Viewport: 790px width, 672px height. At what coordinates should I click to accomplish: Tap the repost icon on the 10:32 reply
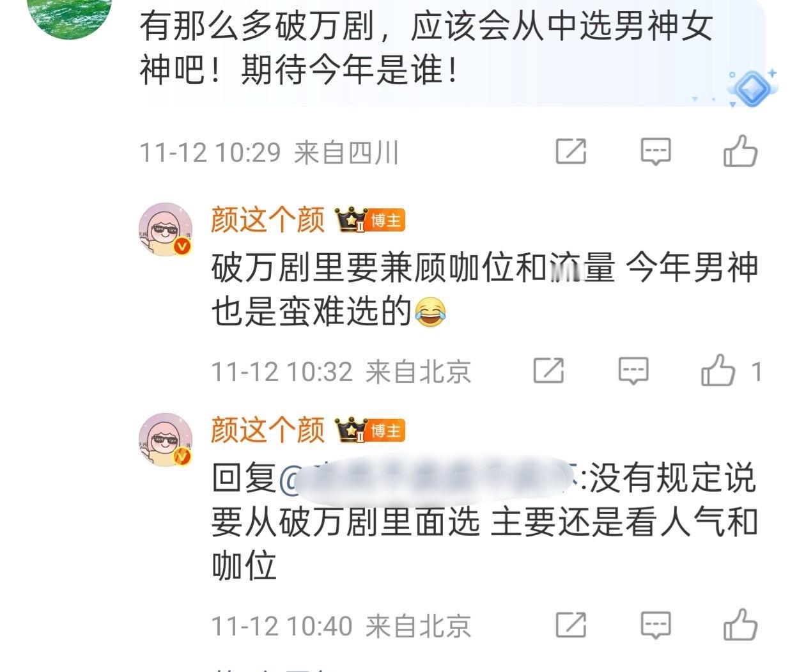549,370
